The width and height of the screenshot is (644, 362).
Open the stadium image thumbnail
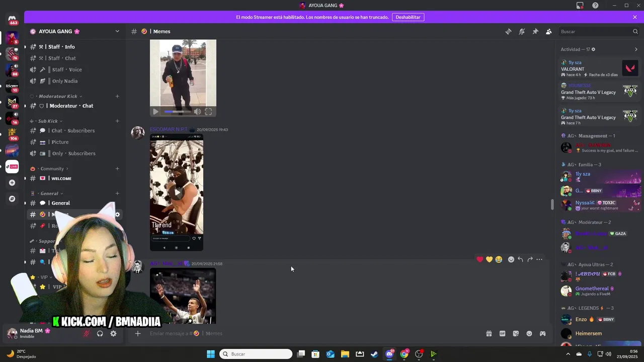(x=183, y=296)
